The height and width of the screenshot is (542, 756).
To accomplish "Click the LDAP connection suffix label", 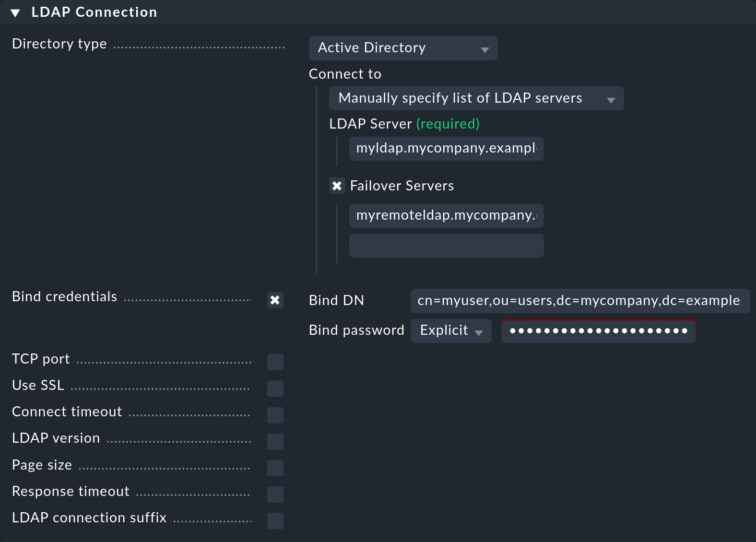I will point(89,518).
